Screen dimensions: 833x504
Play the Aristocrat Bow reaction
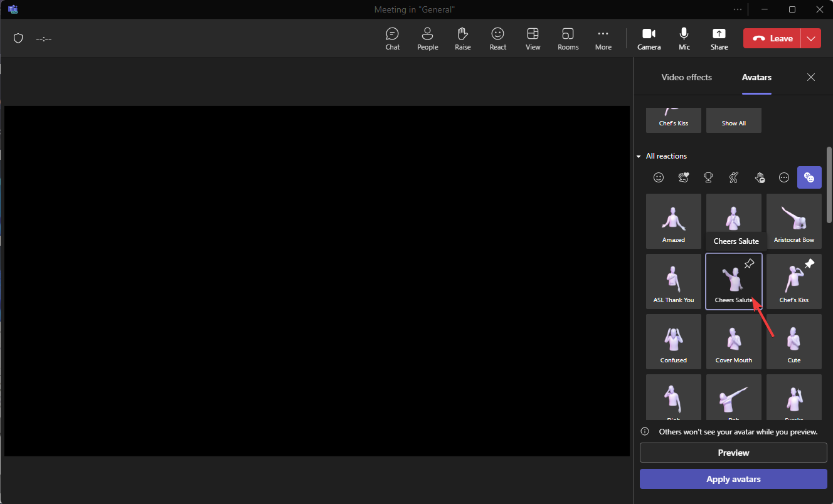[794, 221]
